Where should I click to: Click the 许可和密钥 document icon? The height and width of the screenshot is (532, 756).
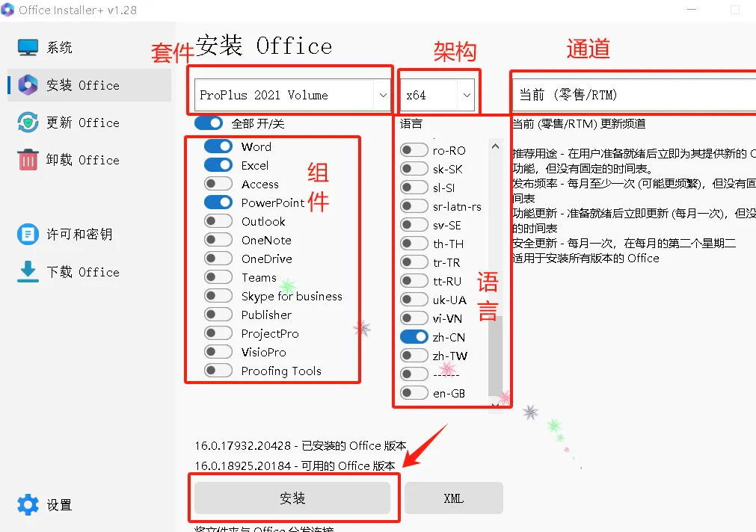(28, 234)
